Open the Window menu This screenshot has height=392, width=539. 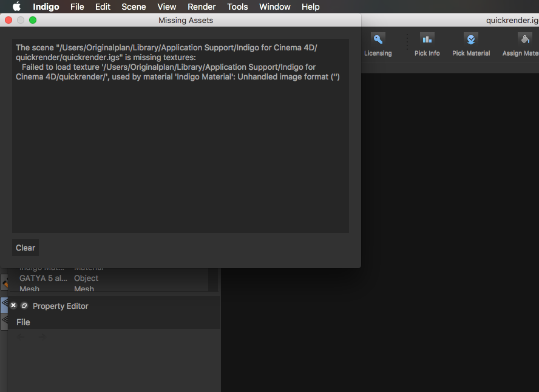click(x=274, y=7)
